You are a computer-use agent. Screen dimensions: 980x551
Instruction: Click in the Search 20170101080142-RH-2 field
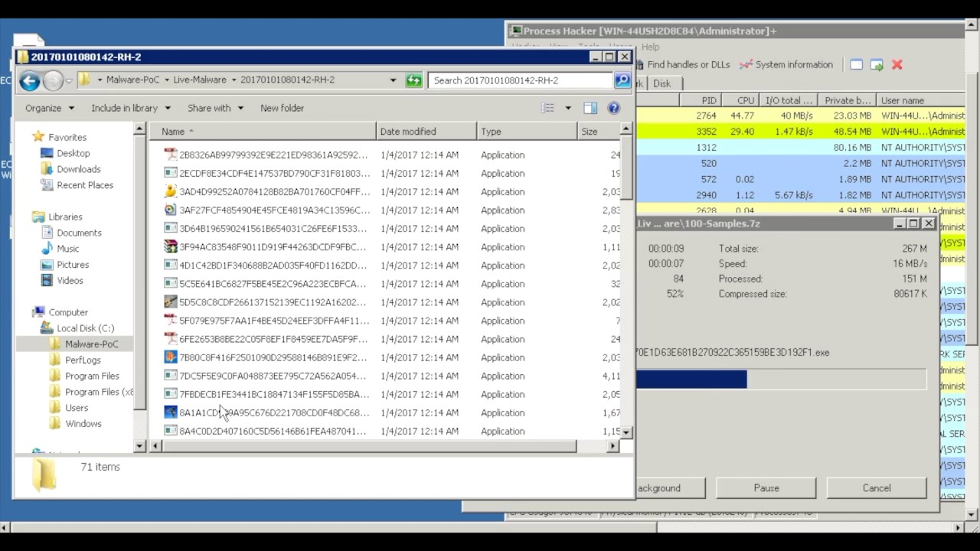521,80
